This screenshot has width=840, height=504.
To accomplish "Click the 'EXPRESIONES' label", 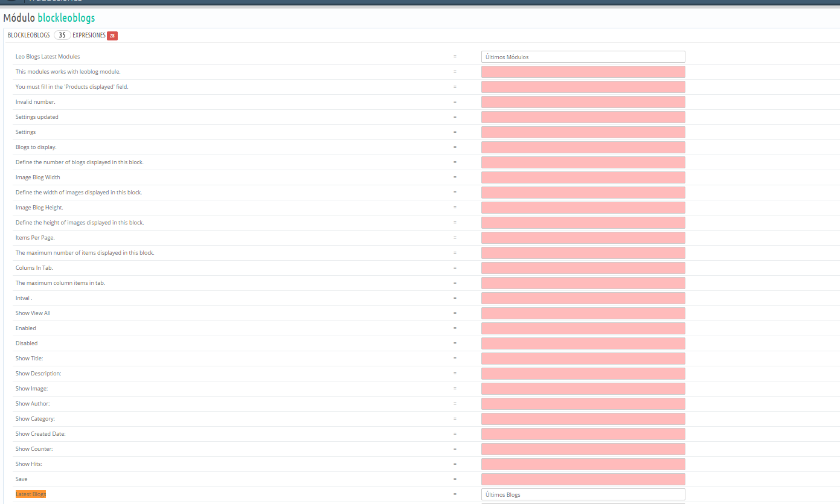I will click(x=89, y=36).
